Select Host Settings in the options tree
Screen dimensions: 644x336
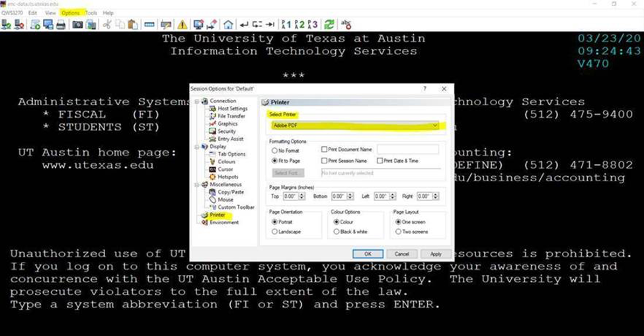click(232, 108)
